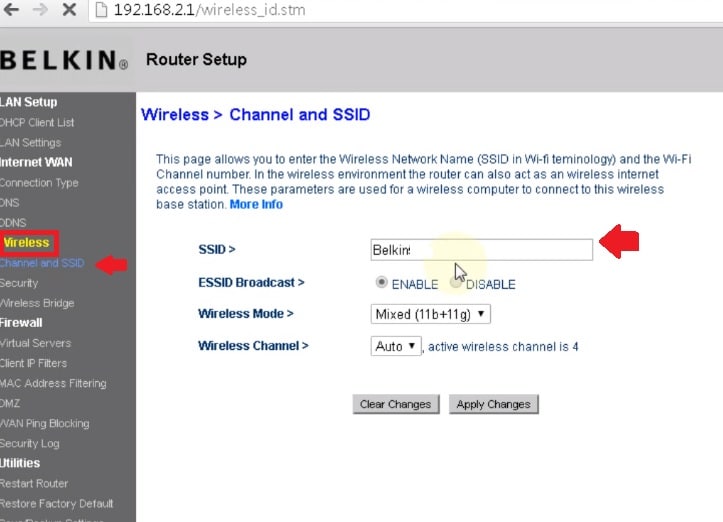This screenshot has height=522, width=723.
Task: Select ENABLE for ESSID Broadcast
Action: tap(381, 283)
